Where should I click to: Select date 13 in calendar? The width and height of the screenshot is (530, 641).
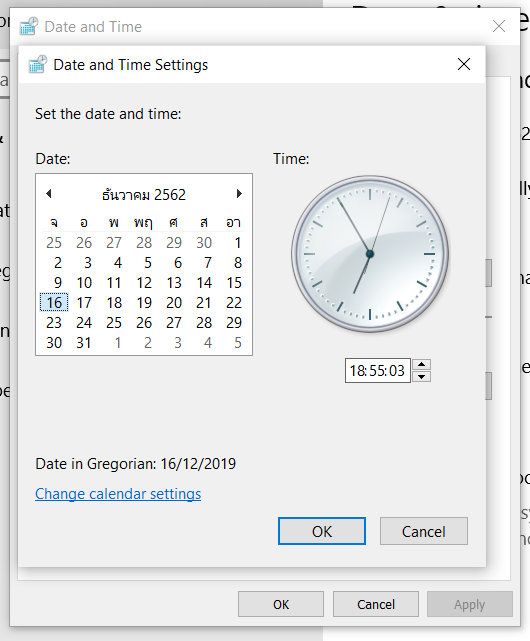174,282
